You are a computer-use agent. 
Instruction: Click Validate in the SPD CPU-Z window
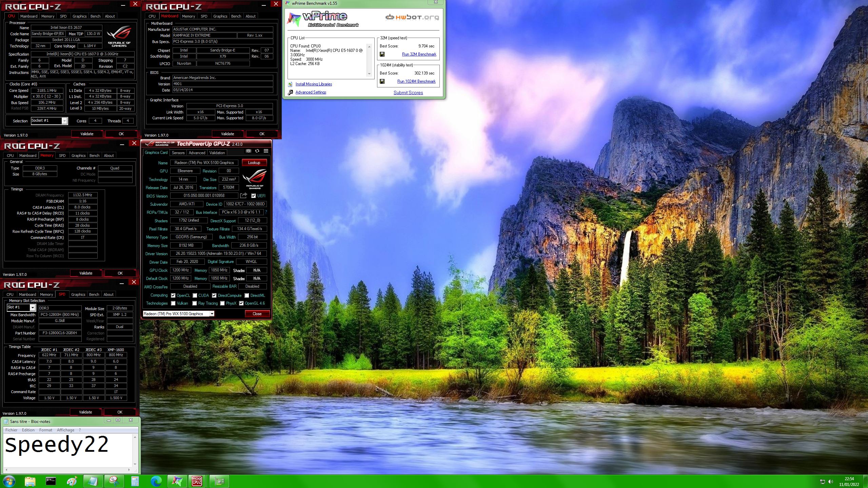(85, 412)
